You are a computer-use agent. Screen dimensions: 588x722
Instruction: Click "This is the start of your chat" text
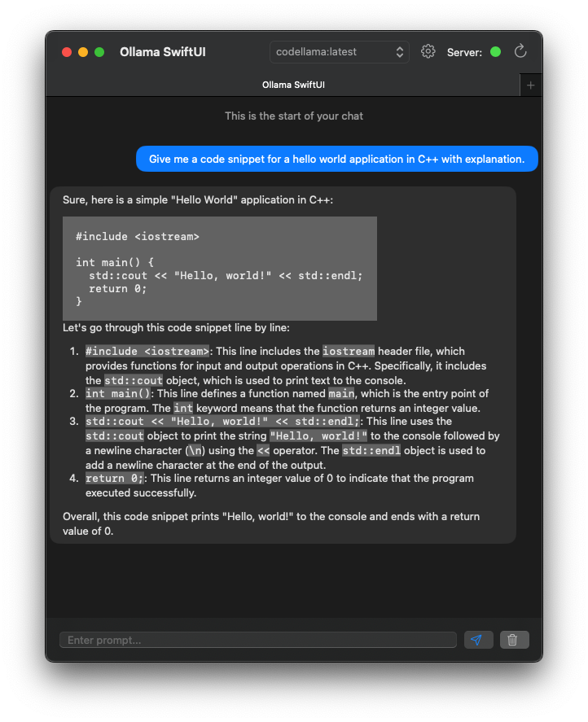(294, 116)
